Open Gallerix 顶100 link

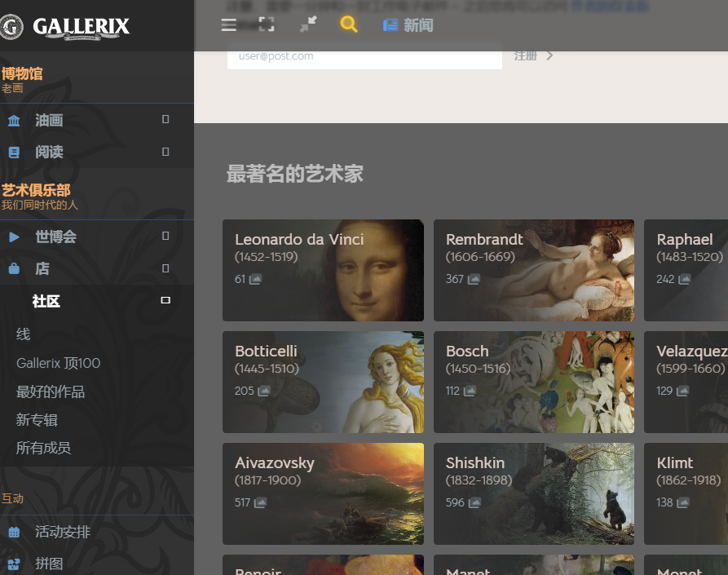tap(58, 363)
